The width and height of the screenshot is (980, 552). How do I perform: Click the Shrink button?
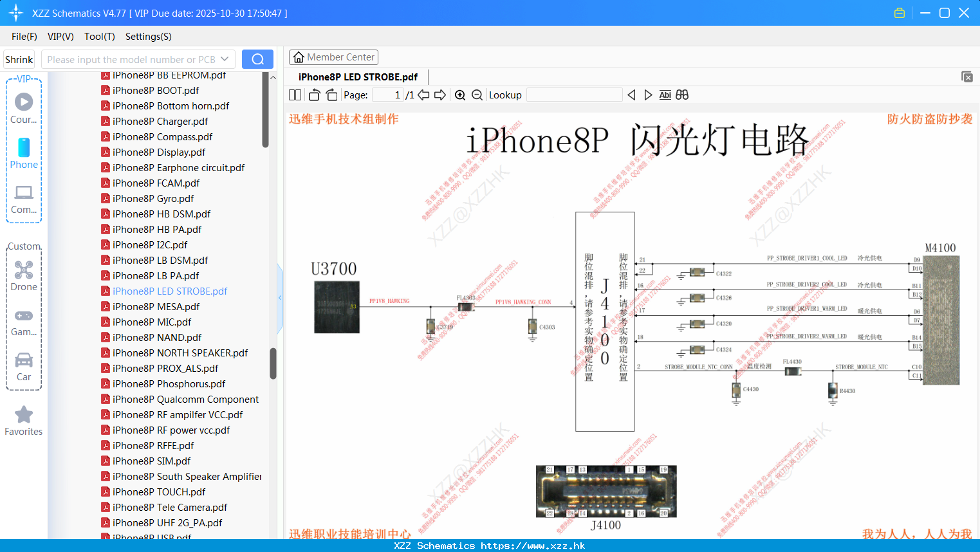coord(19,59)
